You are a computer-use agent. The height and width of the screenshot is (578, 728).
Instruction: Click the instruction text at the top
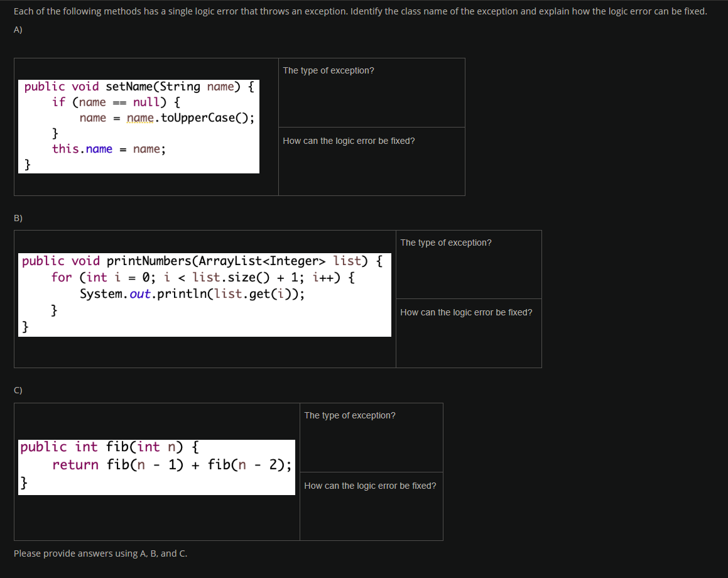pyautogui.click(x=360, y=11)
